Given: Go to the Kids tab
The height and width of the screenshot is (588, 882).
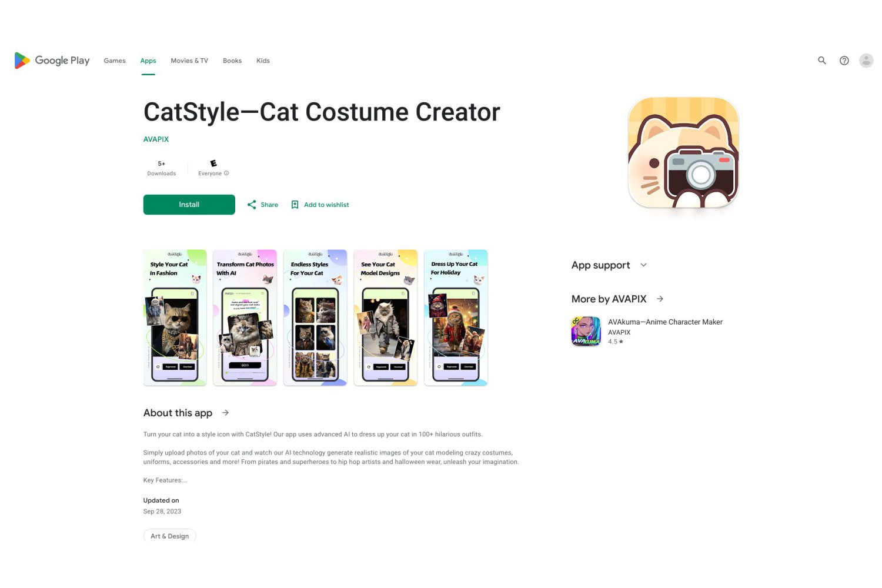Looking at the screenshot, I should (263, 61).
